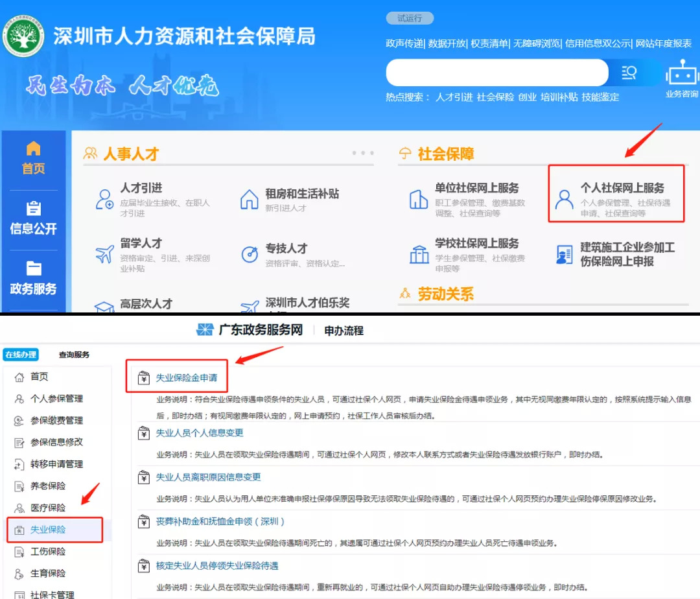Click the yen icon beside 失业人员离职原因信息变更
The height and width of the screenshot is (599, 700).
[144, 477]
